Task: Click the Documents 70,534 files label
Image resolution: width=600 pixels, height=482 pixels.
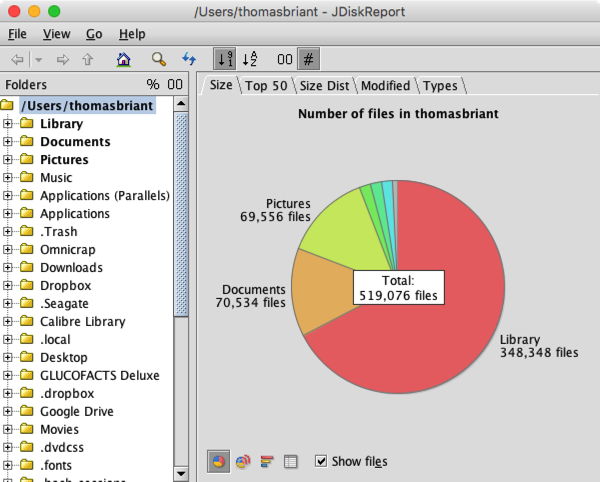Action: click(251, 296)
